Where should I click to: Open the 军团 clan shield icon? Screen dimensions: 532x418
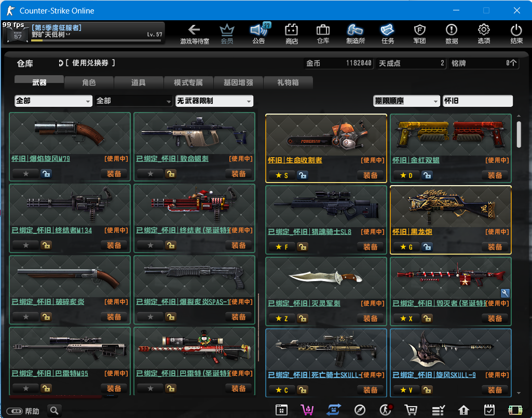(420, 34)
